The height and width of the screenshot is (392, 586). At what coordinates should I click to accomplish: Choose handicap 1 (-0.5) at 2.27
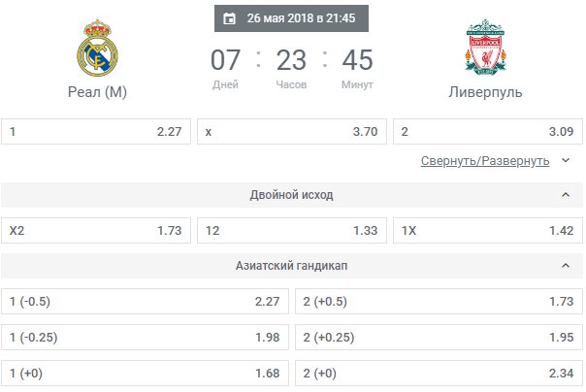coord(145,301)
